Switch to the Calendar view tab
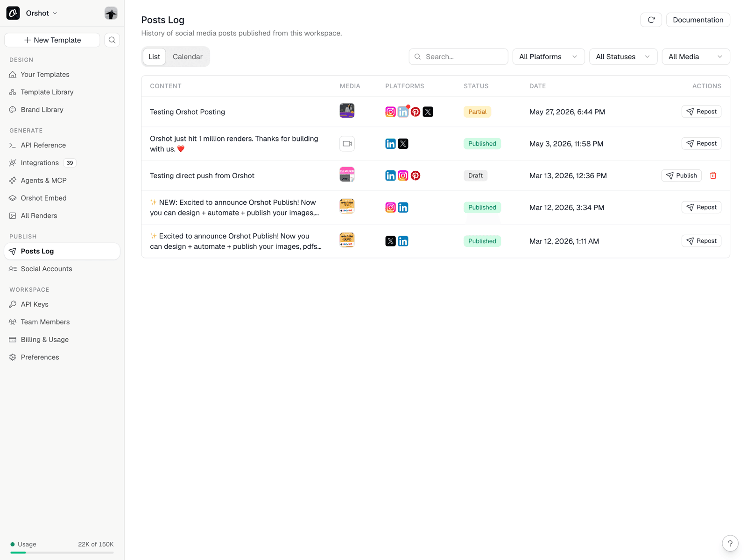 [x=188, y=56]
